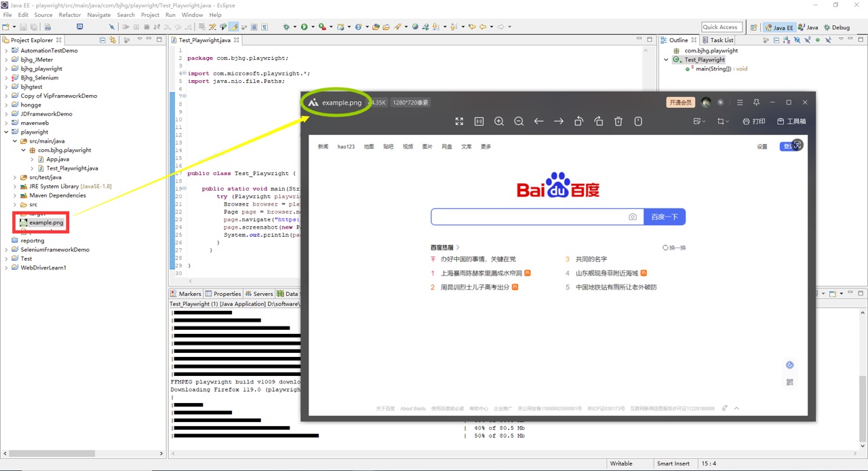Click the Open Perspective icon
Viewport: 868px width, 471px height.
click(753, 28)
